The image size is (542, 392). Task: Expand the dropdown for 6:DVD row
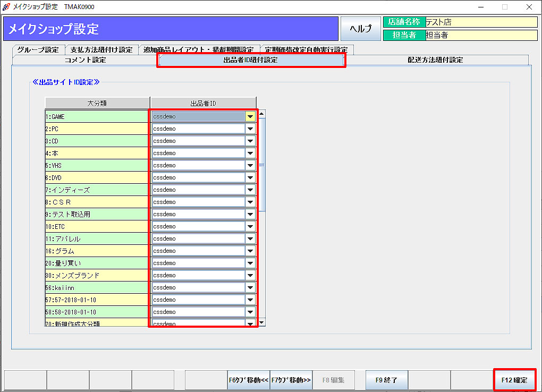click(x=250, y=177)
